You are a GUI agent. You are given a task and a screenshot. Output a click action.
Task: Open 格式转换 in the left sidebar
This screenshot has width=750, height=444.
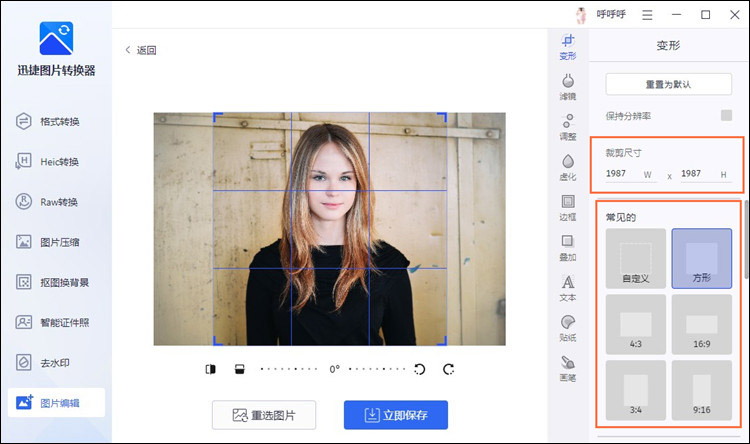click(x=56, y=121)
